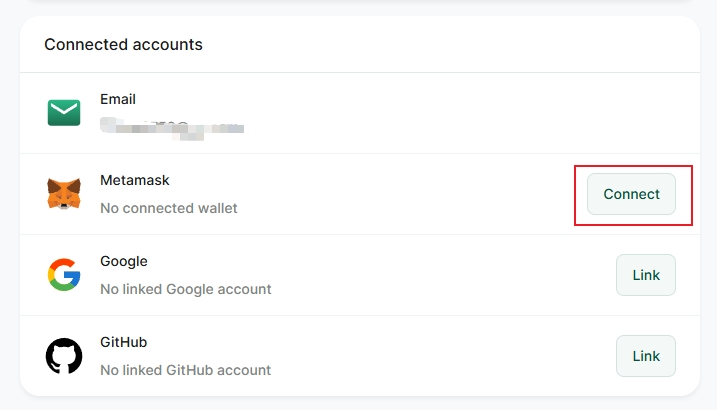Click the Metamask account name
717x410 pixels.
pyautogui.click(x=135, y=180)
